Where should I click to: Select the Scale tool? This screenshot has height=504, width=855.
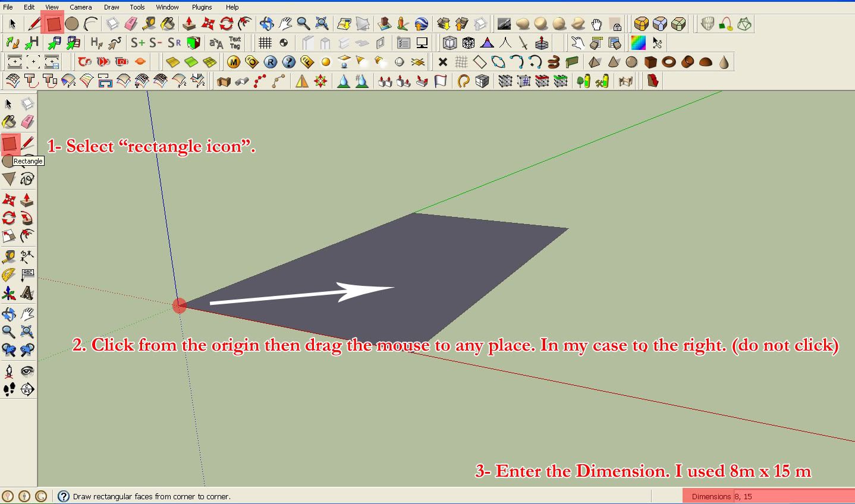[x=9, y=236]
